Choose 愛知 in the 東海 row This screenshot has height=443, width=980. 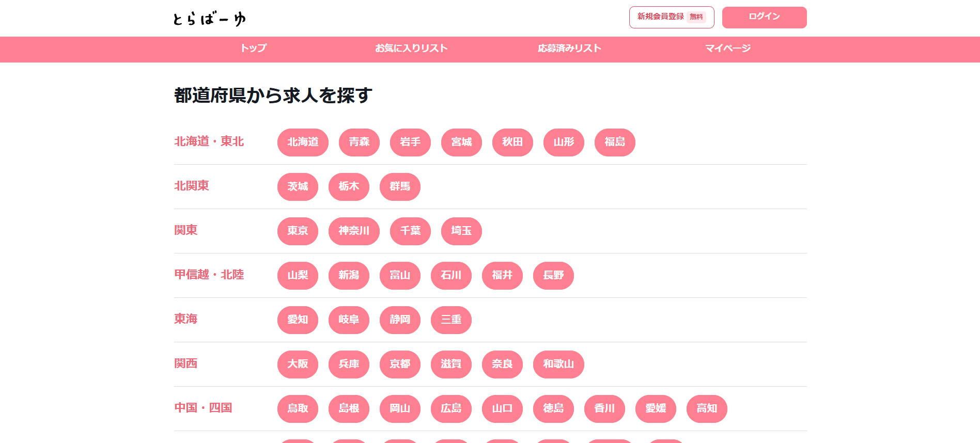(298, 320)
